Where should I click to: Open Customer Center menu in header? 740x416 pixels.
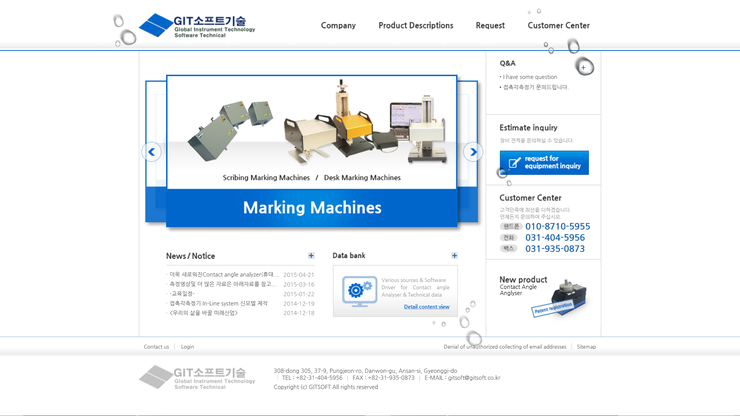(x=558, y=25)
